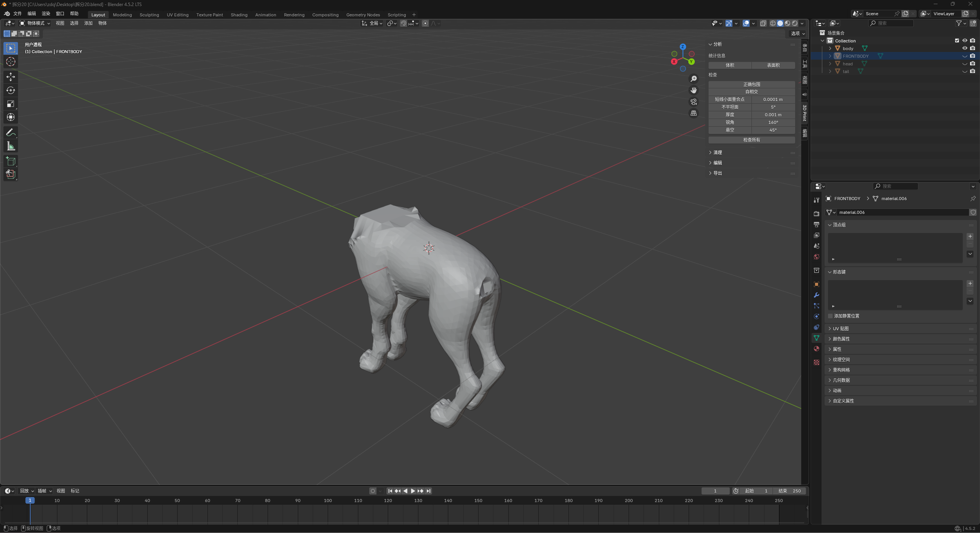Expand the 清理 section

[x=717, y=152]
